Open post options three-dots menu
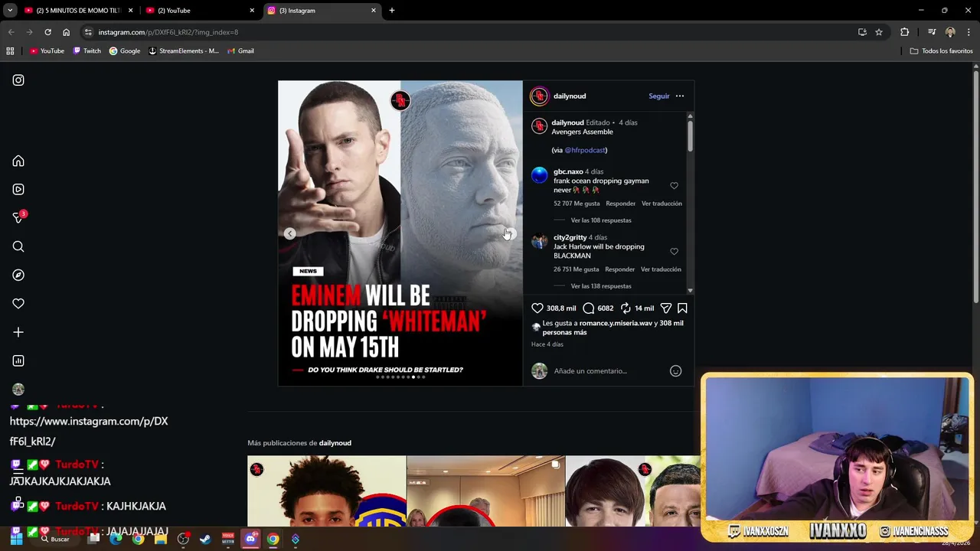This screenshot has height=551, width=980. 680,96
